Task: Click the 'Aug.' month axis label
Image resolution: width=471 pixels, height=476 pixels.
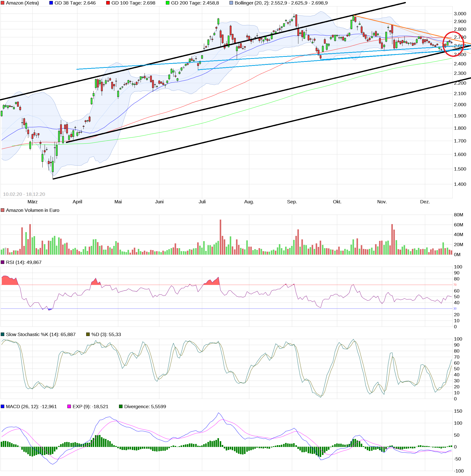Action: click(249, 202)
